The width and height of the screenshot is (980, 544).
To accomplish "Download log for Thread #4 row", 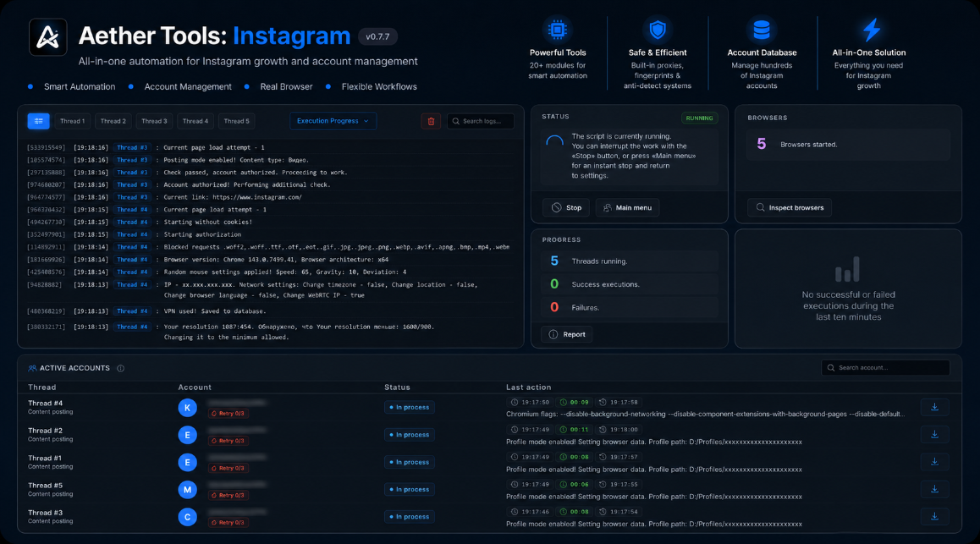I will coord(934,407).
